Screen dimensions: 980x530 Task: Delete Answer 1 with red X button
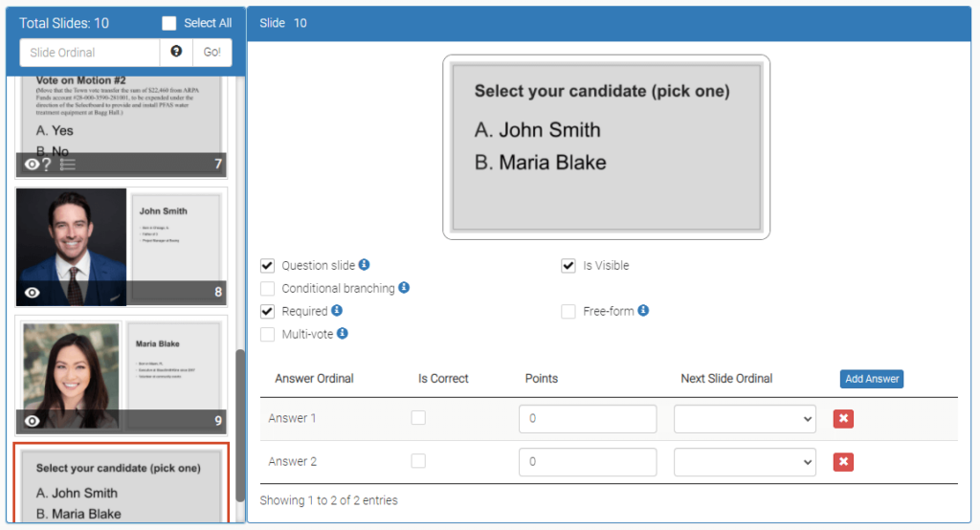coord(843,419)
